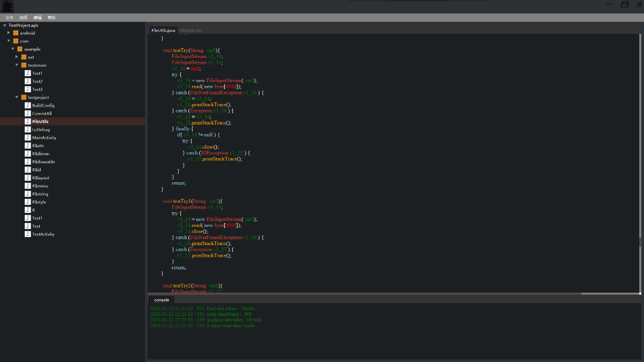Open the Test1 class under testenum
The width and height of the screenshot is (644, 362).
tap(37, 73)
